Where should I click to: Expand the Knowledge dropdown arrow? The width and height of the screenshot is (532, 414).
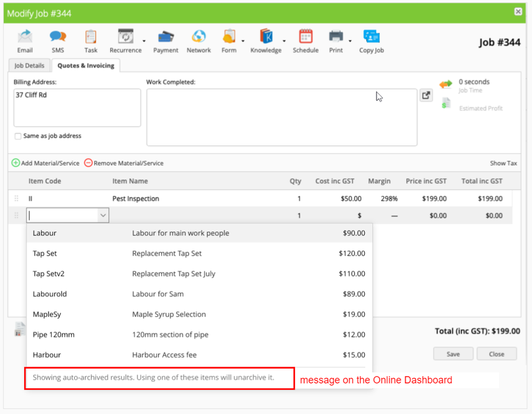(x=284, y=41)
